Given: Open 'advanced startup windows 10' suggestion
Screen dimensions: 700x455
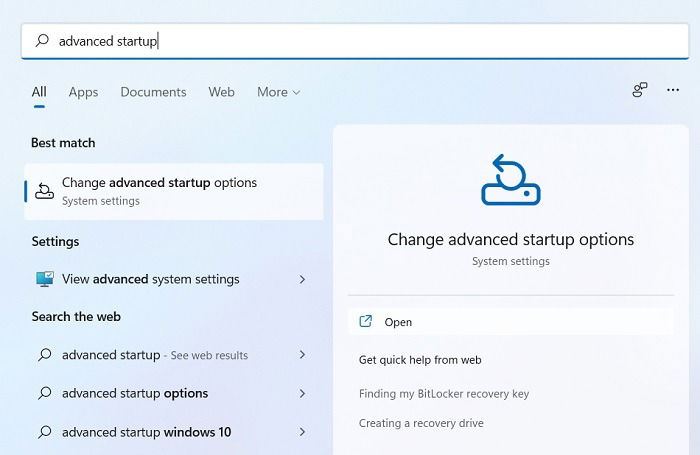Looking at the screenshot, I should click(x=174, y=432).
